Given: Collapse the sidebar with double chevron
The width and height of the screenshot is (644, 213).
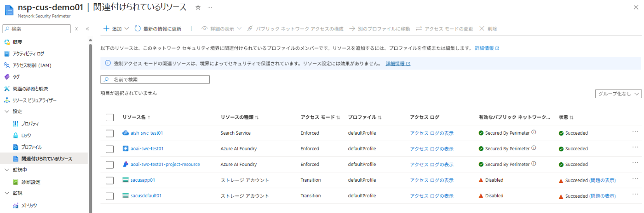Looking at the screenshot, I should click(x=87, y=29).
